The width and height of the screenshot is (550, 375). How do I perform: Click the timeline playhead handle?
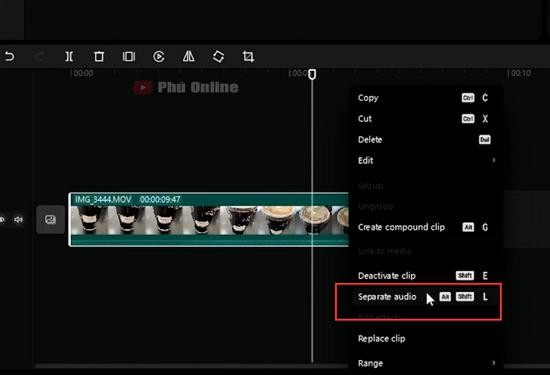point(312,74)
